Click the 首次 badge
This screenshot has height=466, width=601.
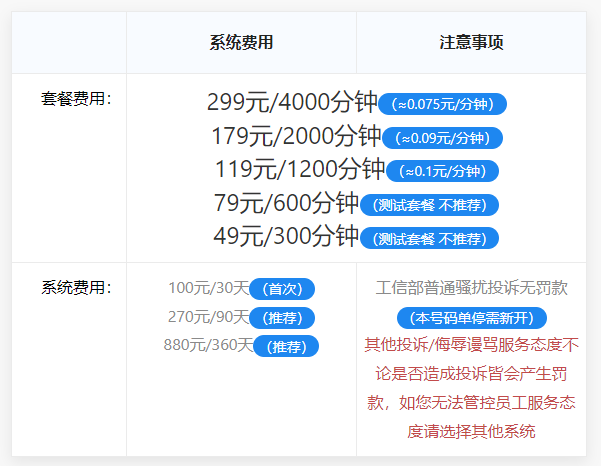(282, 289)
